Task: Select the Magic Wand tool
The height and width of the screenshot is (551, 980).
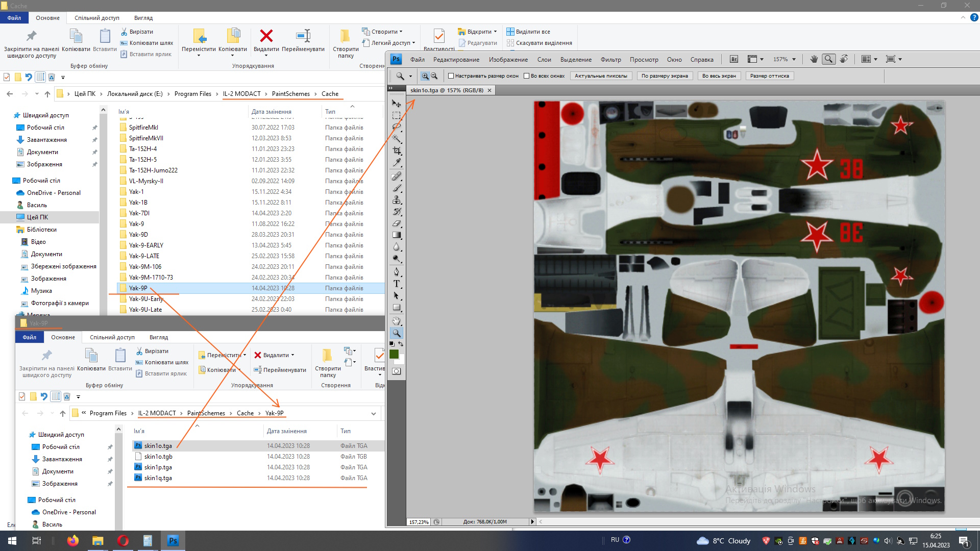Action: point(397,138)
